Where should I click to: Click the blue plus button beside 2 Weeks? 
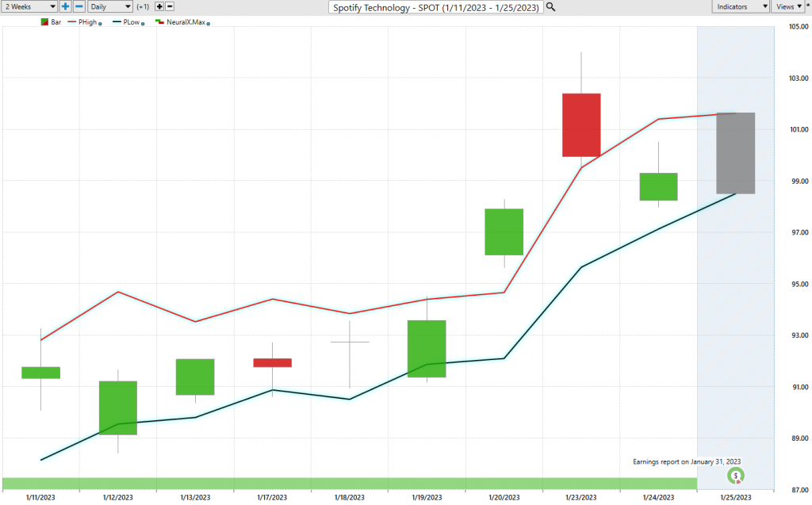point(65,6)
